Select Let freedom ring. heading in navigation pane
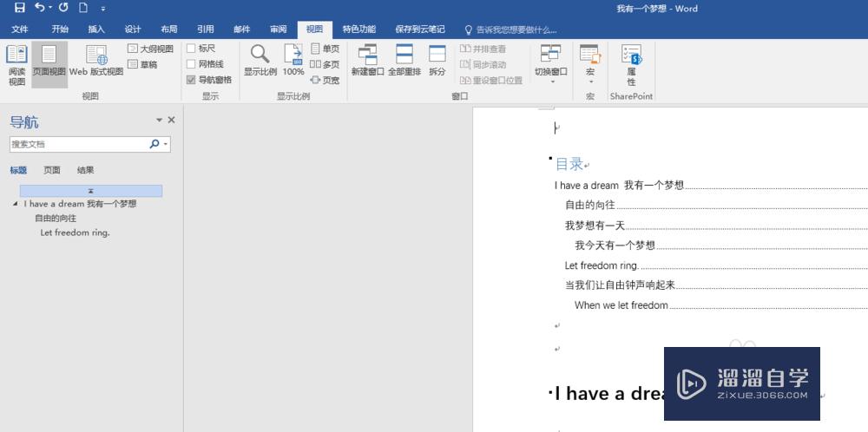Viewport: 868px width, 432px height. [x=76, y=232]
